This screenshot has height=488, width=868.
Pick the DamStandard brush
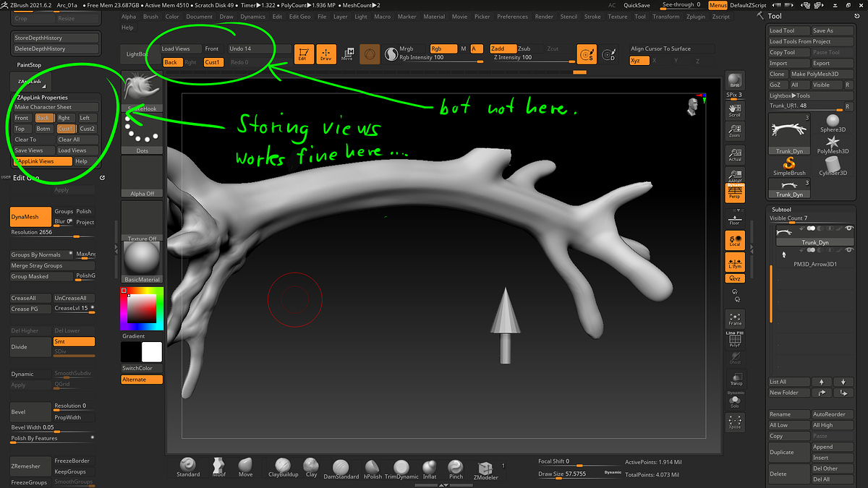(x=341, y=468)
